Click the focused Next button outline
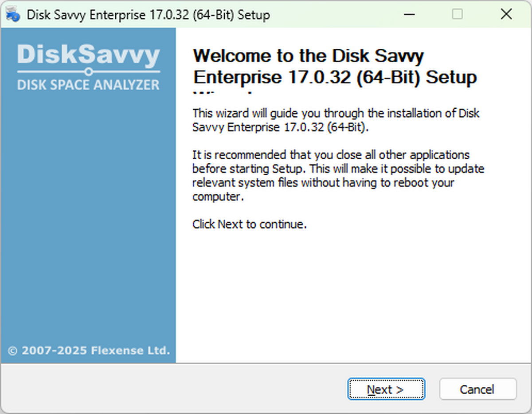532x414 pixels. [x=386, y=389]
